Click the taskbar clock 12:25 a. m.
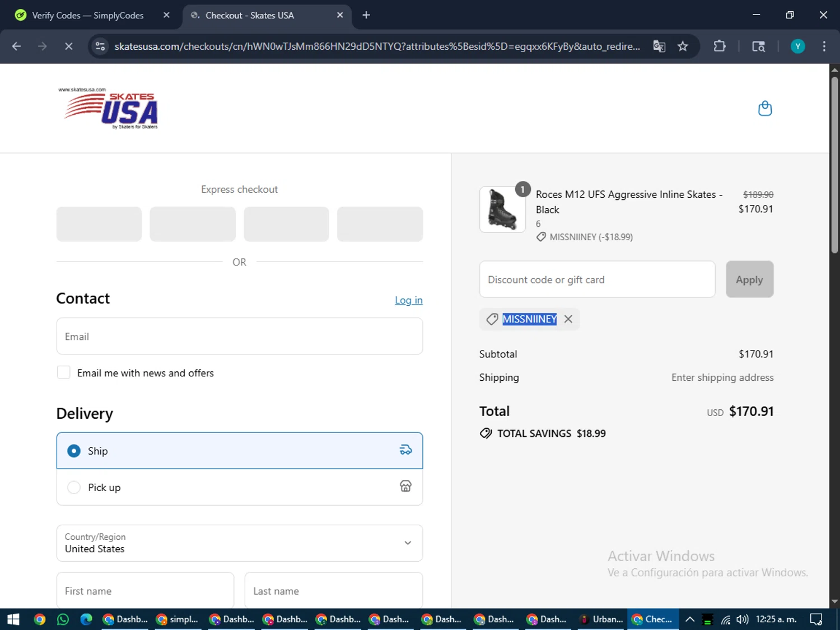 (776, 619)
